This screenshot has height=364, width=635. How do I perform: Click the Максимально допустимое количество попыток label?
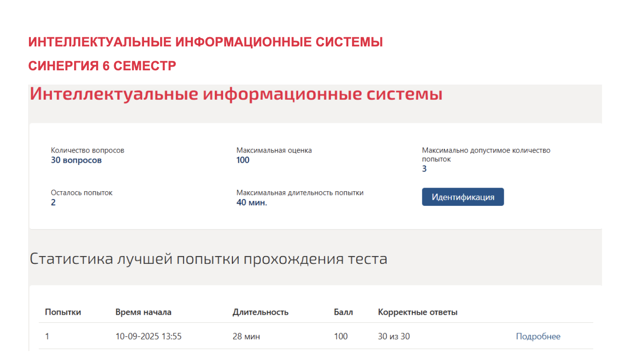(x=486, y=154)
